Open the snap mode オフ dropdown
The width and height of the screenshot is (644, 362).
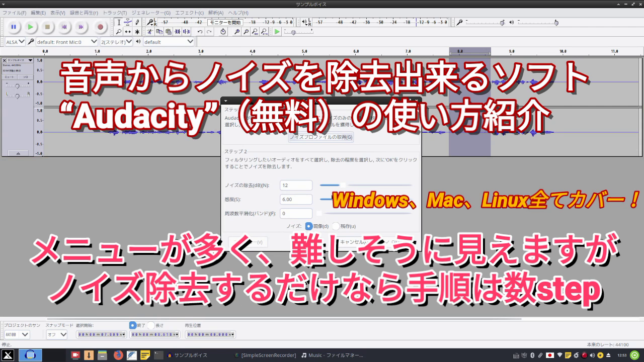(x=56, y=334)
